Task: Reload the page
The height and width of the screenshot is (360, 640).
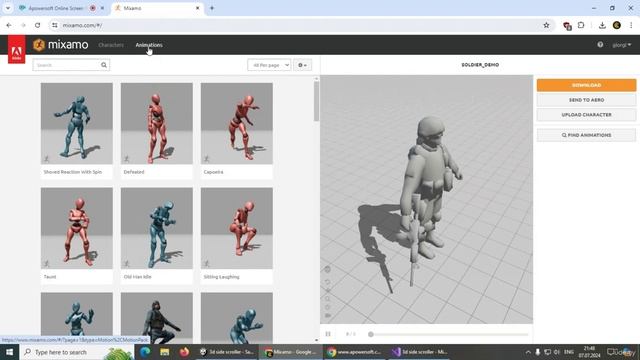Action: click(37, 25)
